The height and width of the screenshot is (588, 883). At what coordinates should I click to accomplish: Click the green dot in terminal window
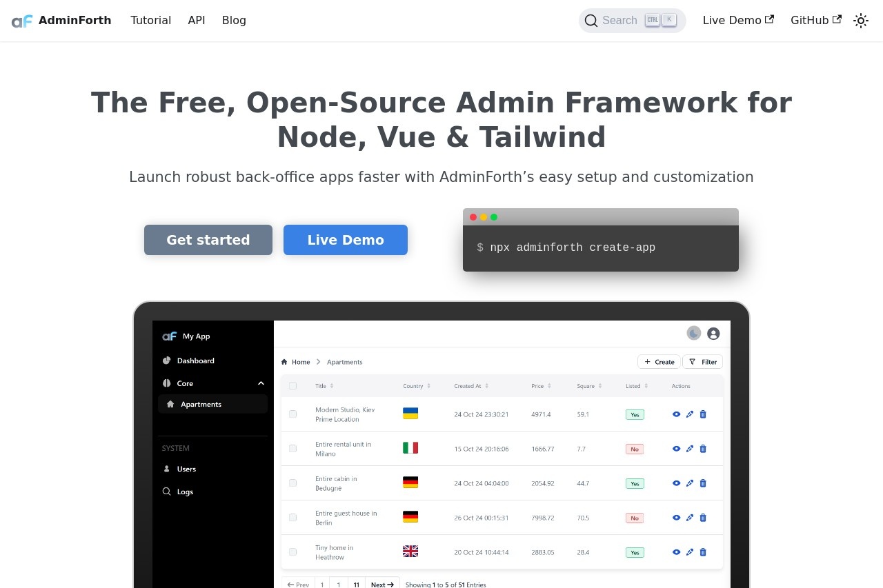tap(494, 217)
